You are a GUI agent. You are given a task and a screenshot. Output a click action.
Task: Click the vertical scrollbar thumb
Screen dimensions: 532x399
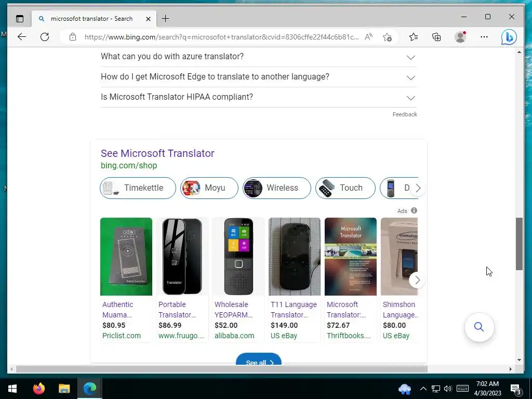click(519, 244)
